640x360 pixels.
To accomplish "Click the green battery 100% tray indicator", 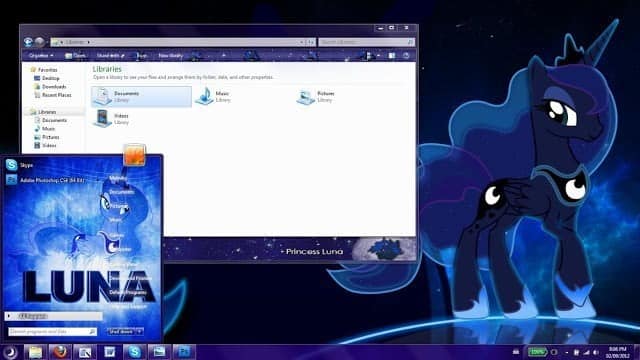I will pos(538,352).
